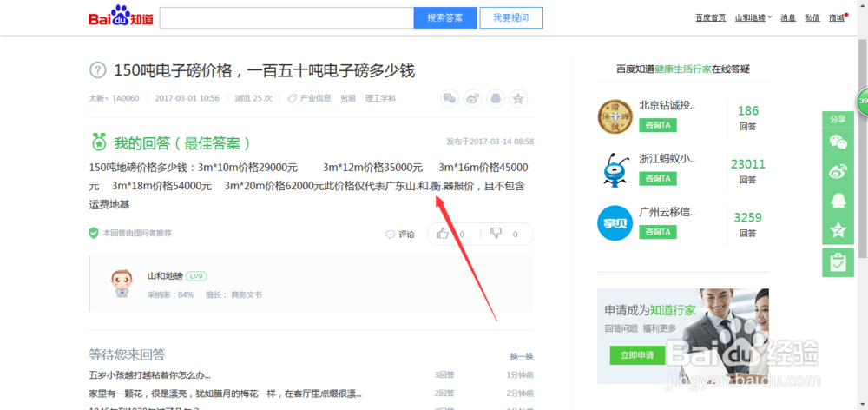Expand the 山和地磅 user dropdown

753,17
